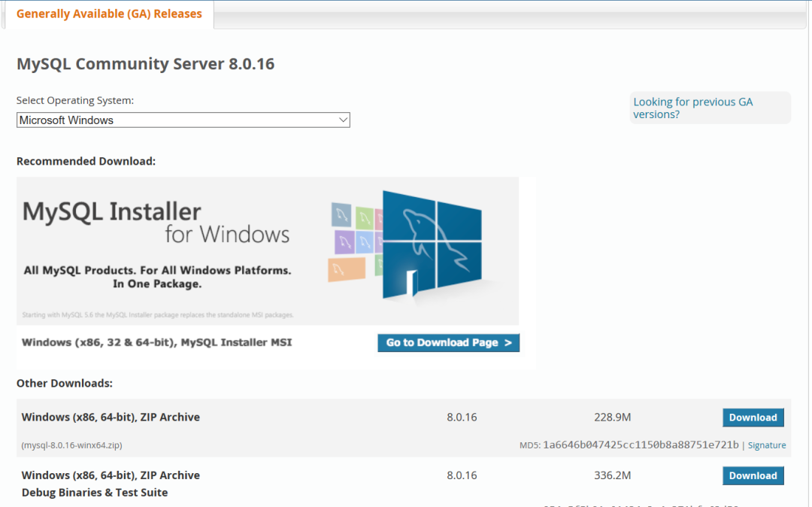Click the mysql-8.0.16-winx64.zip filename text
The image size is (812, 507).
click(71, 445)
